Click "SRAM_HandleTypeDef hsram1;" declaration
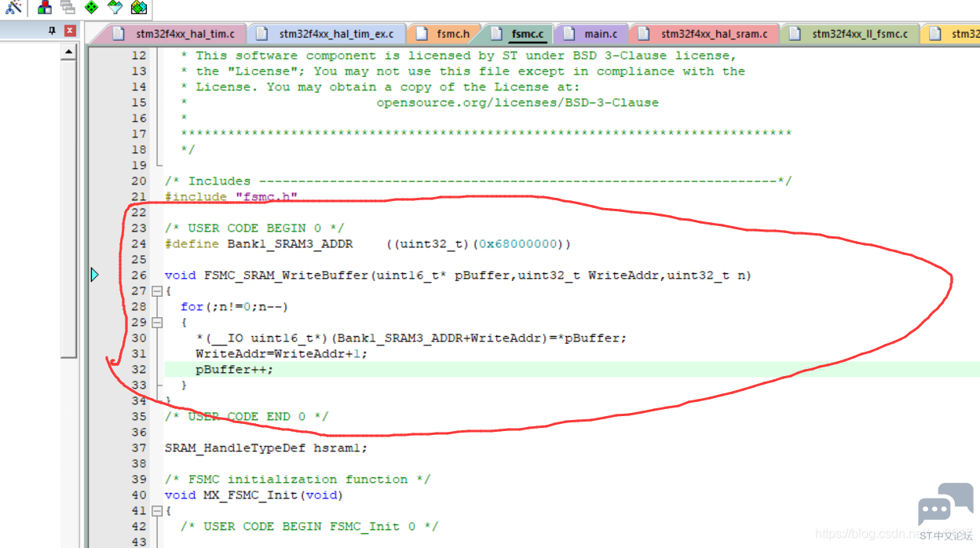 click(266, 448)
